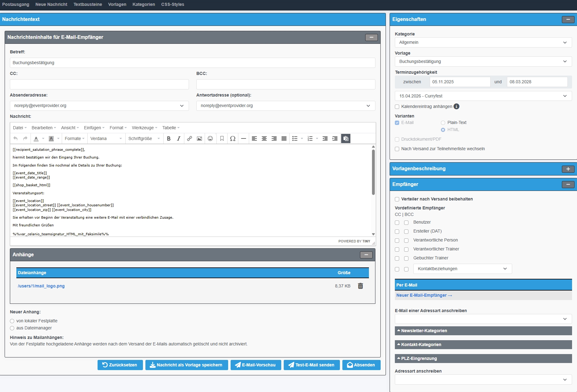Decrease the text indent
Viewport: 577px width, 392px height.
[x=325, y=138]
